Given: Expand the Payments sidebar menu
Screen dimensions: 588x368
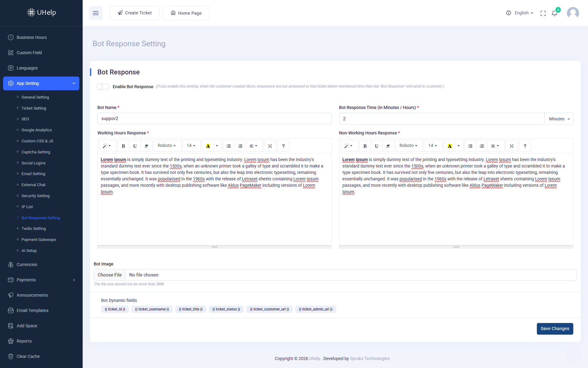Looking at the screenshot, I should pyautogui.click(x=41, y=280).
